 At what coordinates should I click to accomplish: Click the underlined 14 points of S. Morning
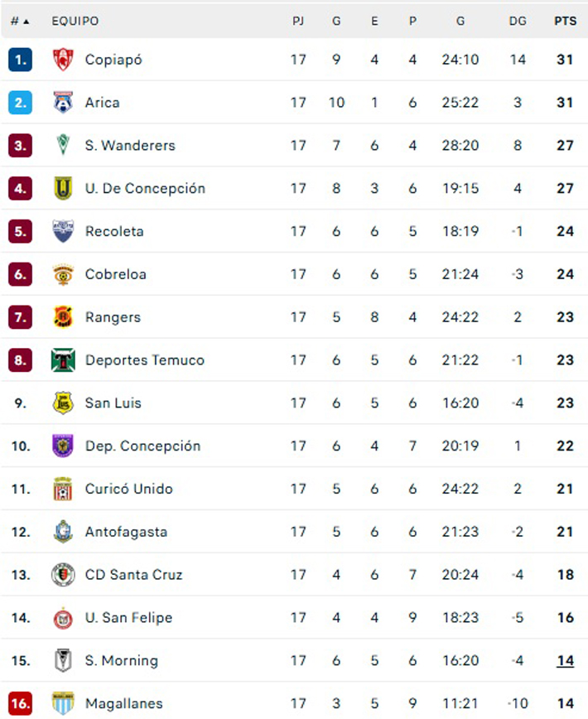[x=565, y=660]
